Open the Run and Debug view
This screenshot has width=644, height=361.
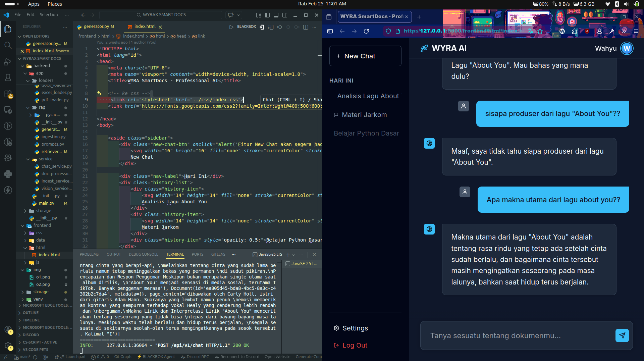8,62
